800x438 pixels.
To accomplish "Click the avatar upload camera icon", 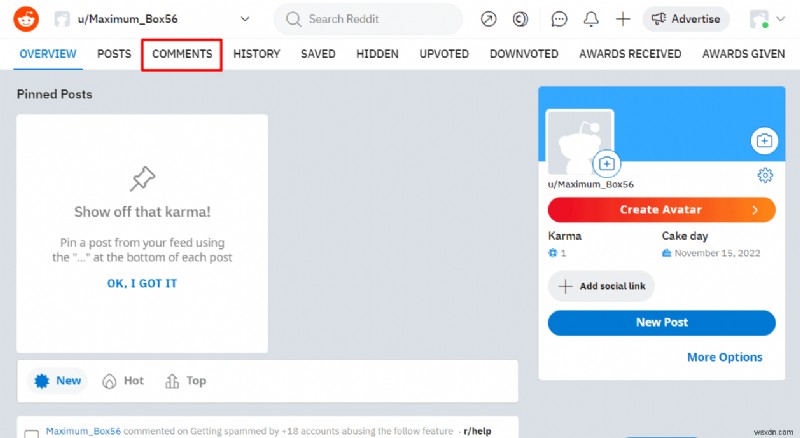I will point(606,164).
